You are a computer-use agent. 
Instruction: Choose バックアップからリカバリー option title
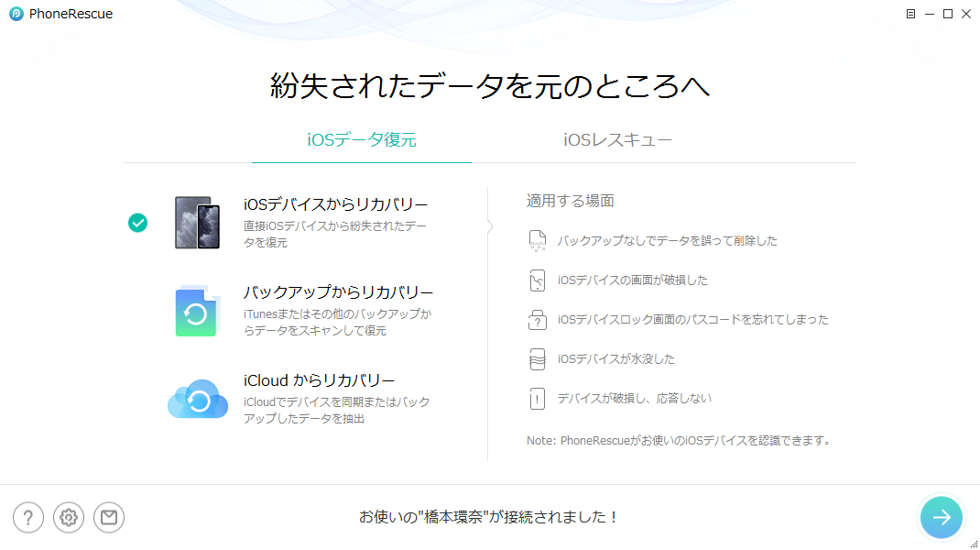click(338, 292)
